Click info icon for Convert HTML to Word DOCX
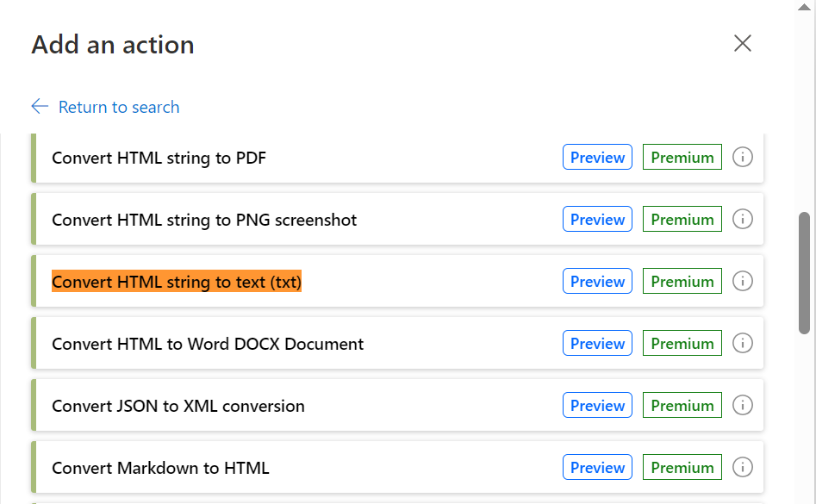Viewport: 816px width, 504px height. tap(743, 343)
